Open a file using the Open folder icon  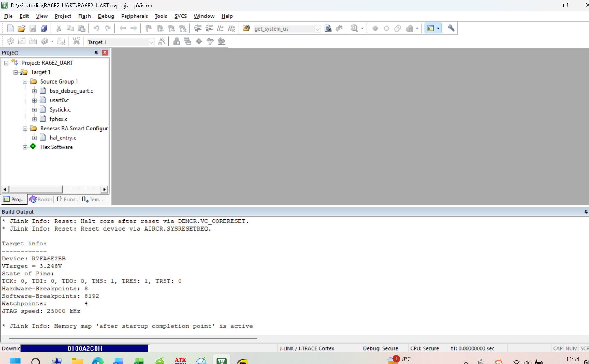pyautogui.click(x=21, y=28)
